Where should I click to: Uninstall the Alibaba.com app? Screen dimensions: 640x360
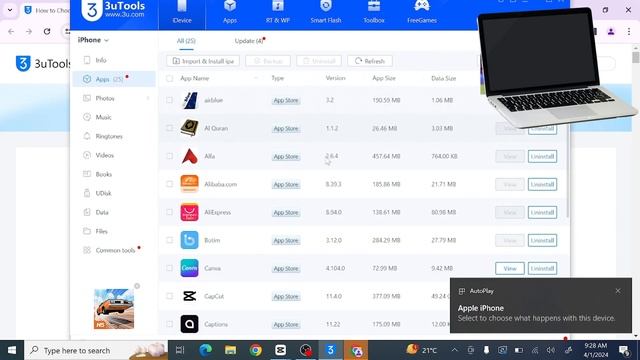[542, 184]
